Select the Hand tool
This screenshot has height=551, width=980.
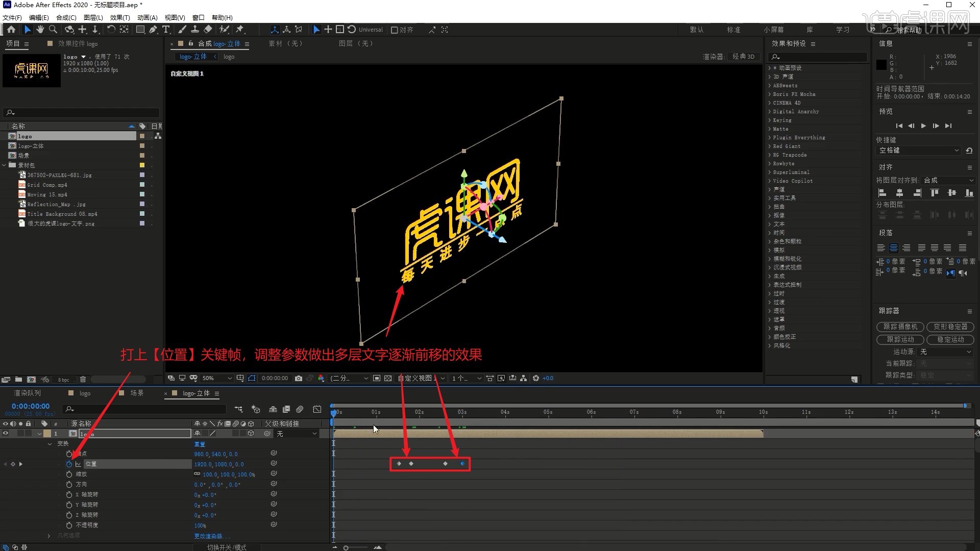pyautogui.click(x=40, y=30)
